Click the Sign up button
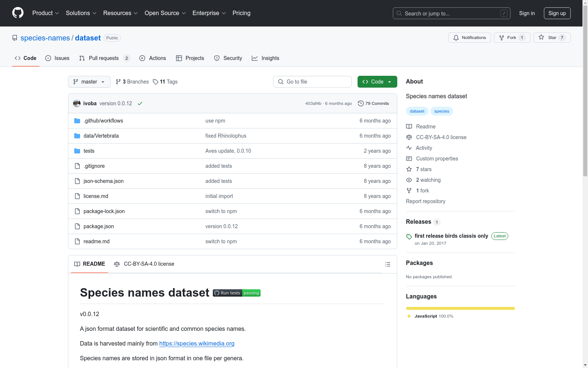The image size is (588, 368). 557,13
